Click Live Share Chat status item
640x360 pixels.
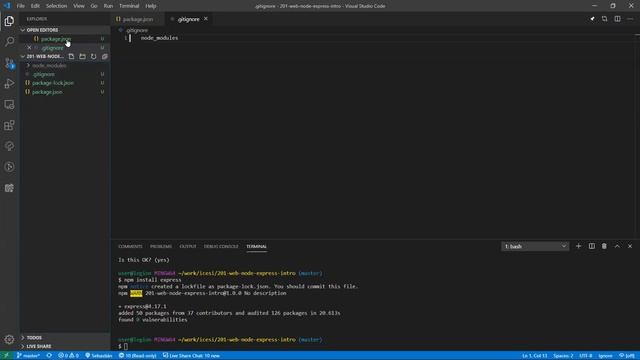[x=191, y=356]
